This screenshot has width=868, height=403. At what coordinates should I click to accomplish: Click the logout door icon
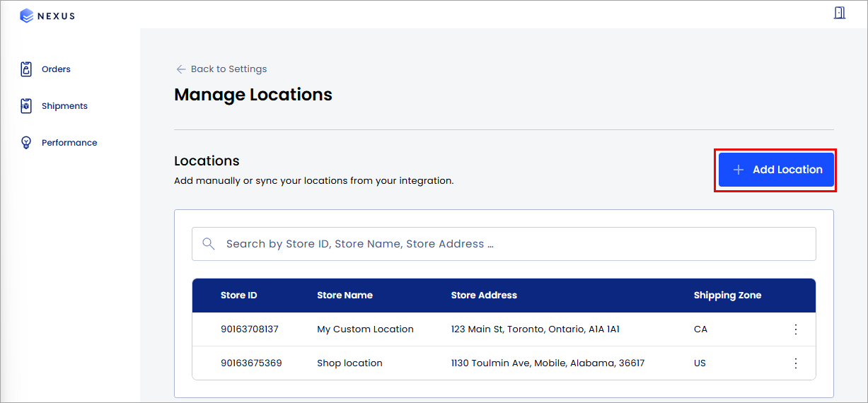[840, 13]
